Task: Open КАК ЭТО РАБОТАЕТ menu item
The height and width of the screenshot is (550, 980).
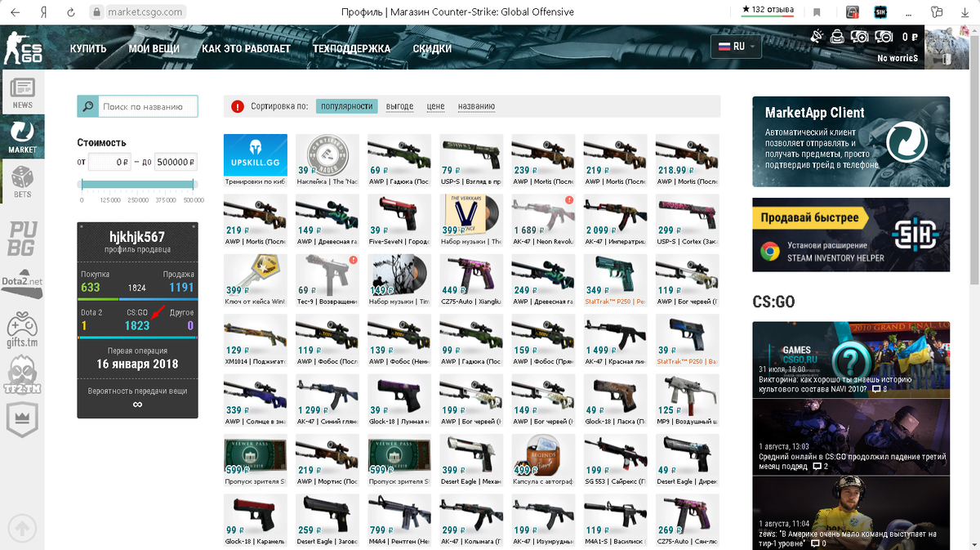Action: pos(246,49)
